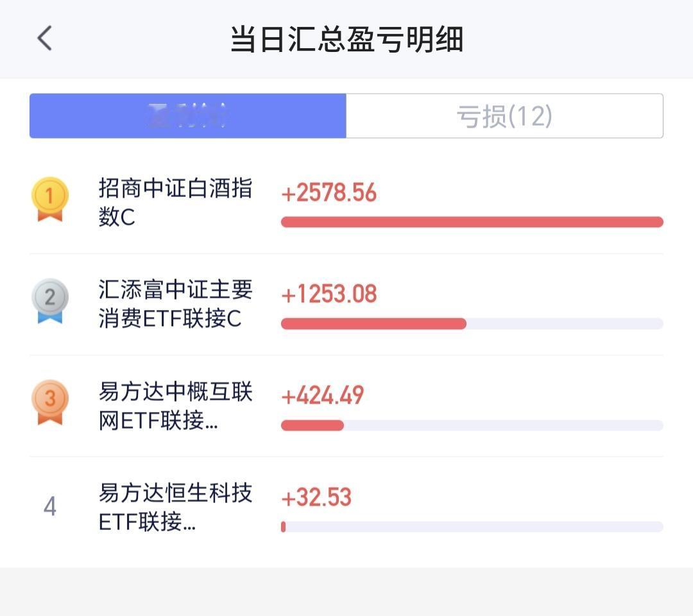Switch to the highlighted blue profit tab
This screenshot has height=616, width=693.
(x=188, y=116)
